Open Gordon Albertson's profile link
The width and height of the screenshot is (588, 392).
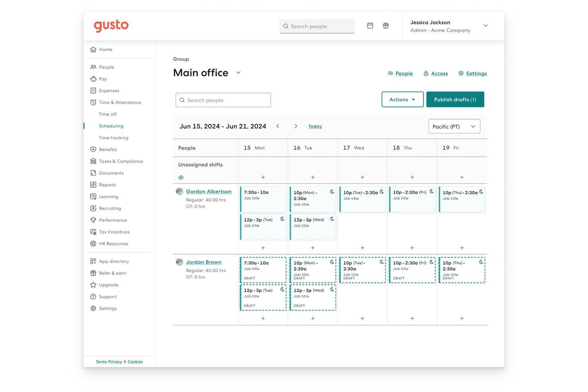[x=209, y=191]
